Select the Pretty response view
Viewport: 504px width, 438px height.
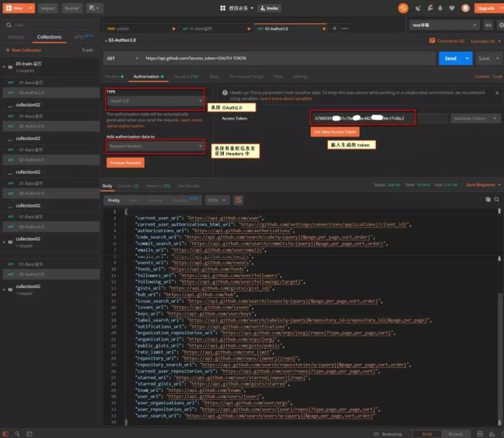(114, 200)
